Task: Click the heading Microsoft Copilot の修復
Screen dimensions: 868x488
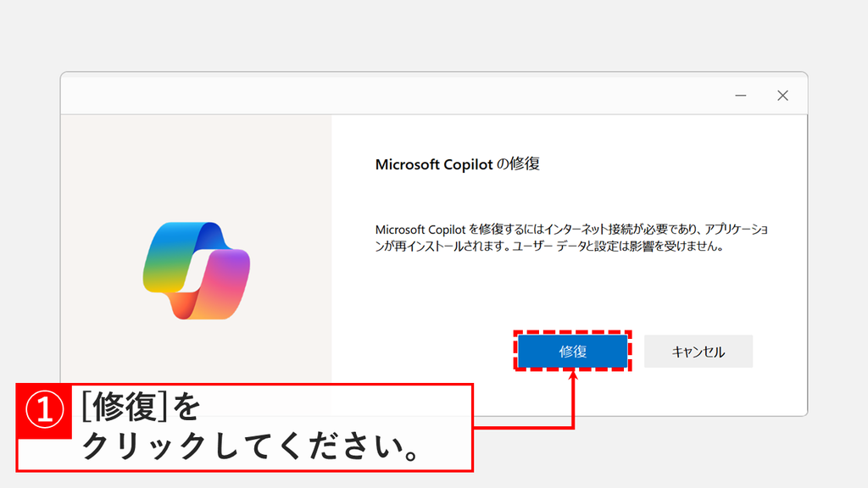Action: [457, 164]
